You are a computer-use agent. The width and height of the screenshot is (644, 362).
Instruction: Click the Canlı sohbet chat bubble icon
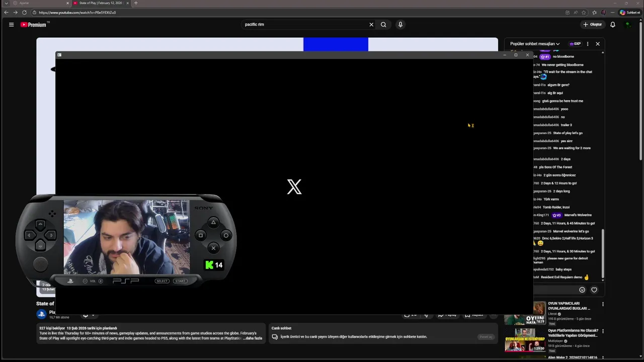click(x=275, y=337)
